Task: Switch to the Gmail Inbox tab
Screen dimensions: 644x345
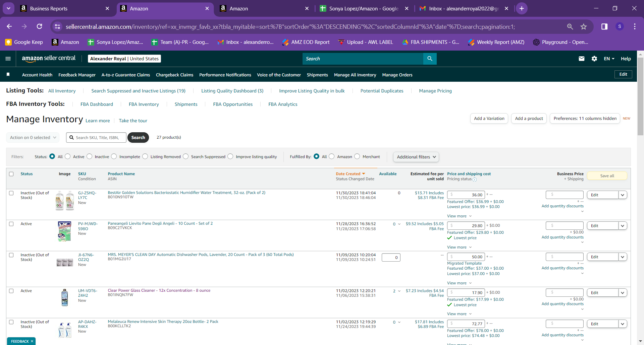Action: 464,8
